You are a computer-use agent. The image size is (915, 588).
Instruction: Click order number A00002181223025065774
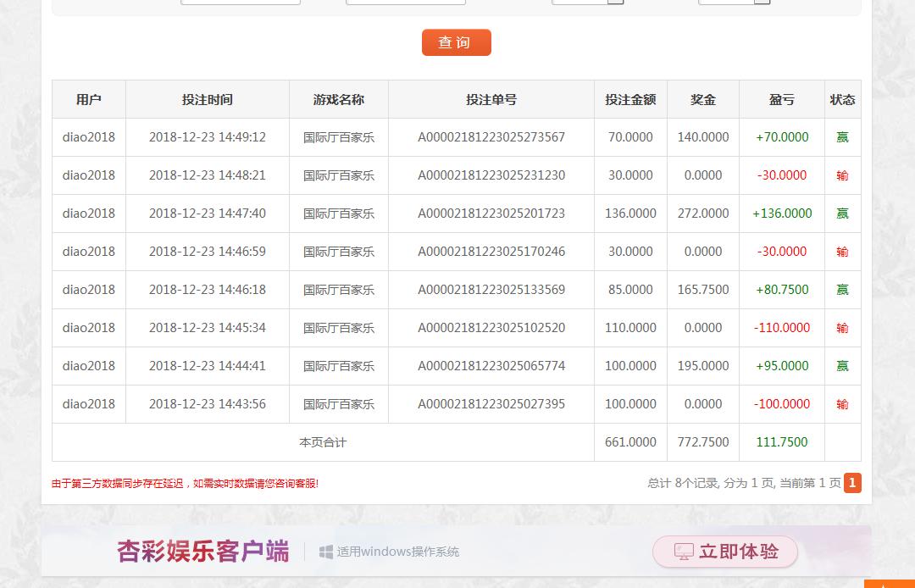[491, 366]
